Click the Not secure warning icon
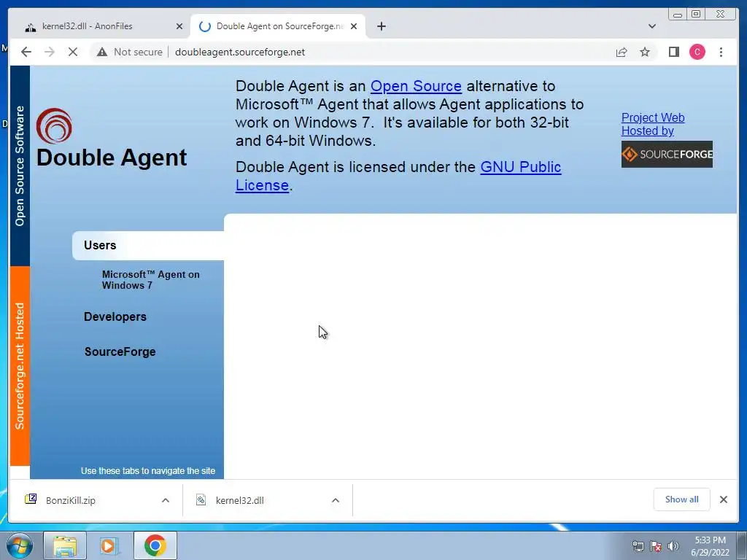The width and height of the screenshot is (747, 560). coord(102,52)
